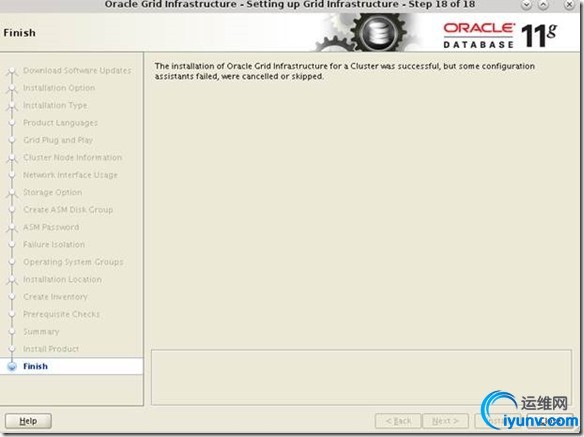Maximize the installer window
This screenshot has height=437, width=584.
(543, 4)
